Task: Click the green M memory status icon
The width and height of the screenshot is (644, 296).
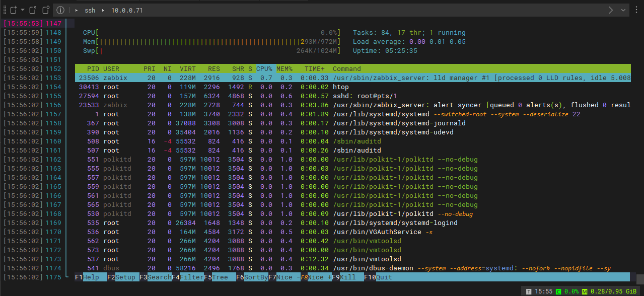Action: point(585,291)
